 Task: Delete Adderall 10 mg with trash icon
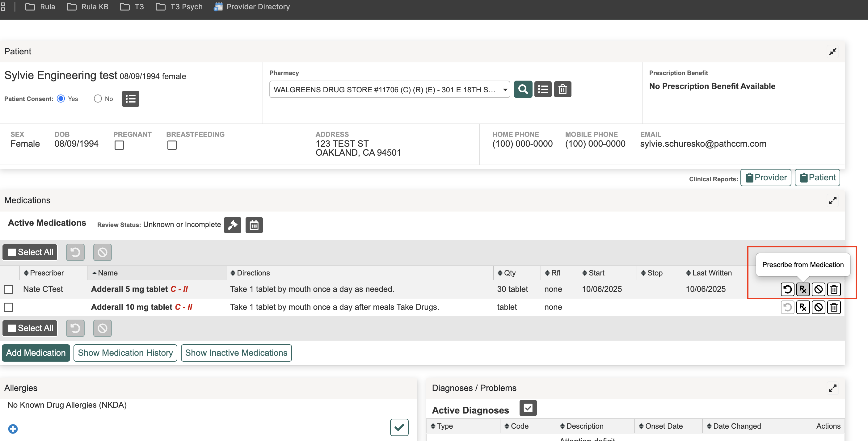[x=834, y=307]
